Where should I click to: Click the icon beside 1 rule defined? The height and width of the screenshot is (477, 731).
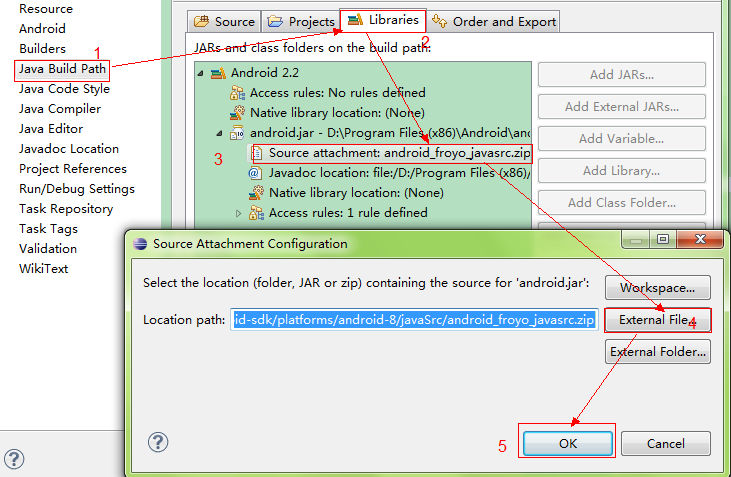[256, 213]
